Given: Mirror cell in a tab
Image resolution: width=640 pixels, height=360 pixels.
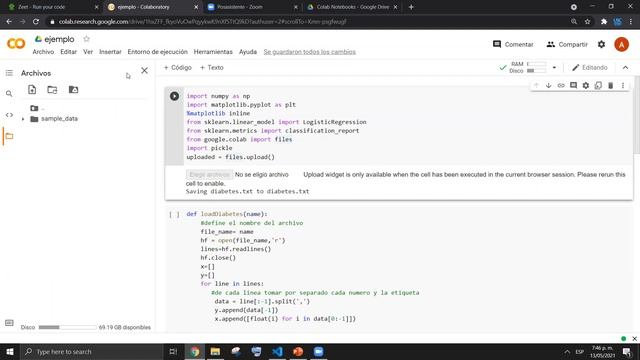Looking at the screenshot, I should click(x=598, y=85).
